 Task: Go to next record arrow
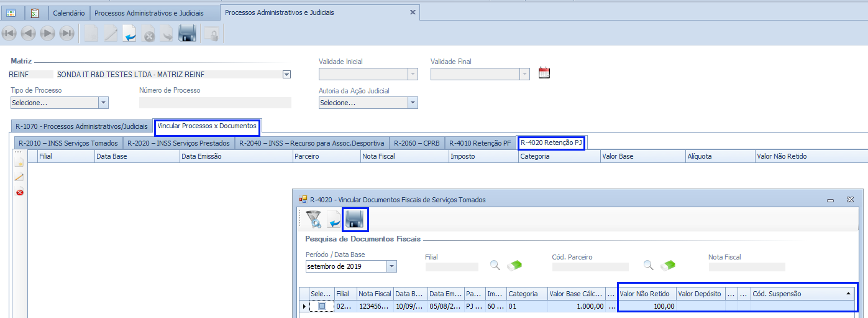[47, 34]
